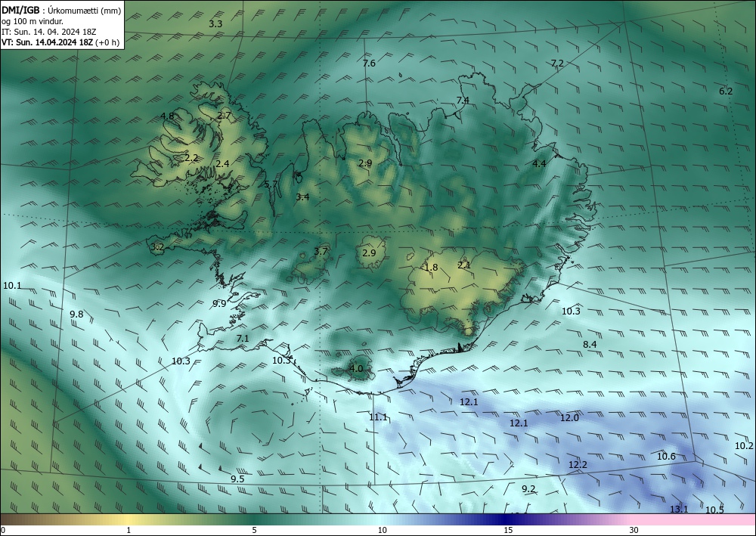Click the 12.0 value on the map
756x536 pixels.
click(569, 418)
